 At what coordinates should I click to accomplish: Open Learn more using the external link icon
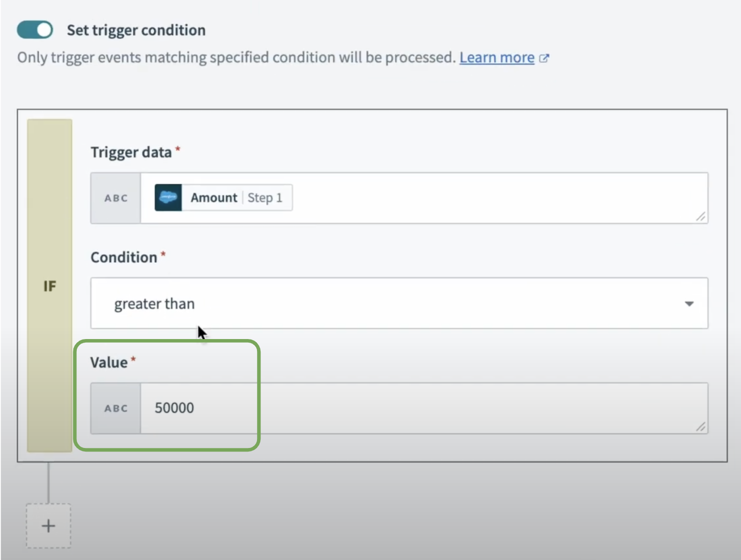tap(544, 58)
